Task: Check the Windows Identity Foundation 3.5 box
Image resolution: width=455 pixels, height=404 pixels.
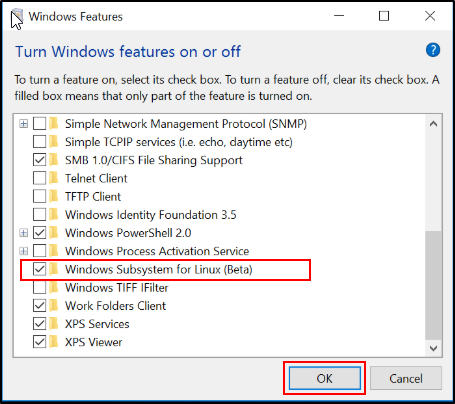Action: click(x=39, y=215)
